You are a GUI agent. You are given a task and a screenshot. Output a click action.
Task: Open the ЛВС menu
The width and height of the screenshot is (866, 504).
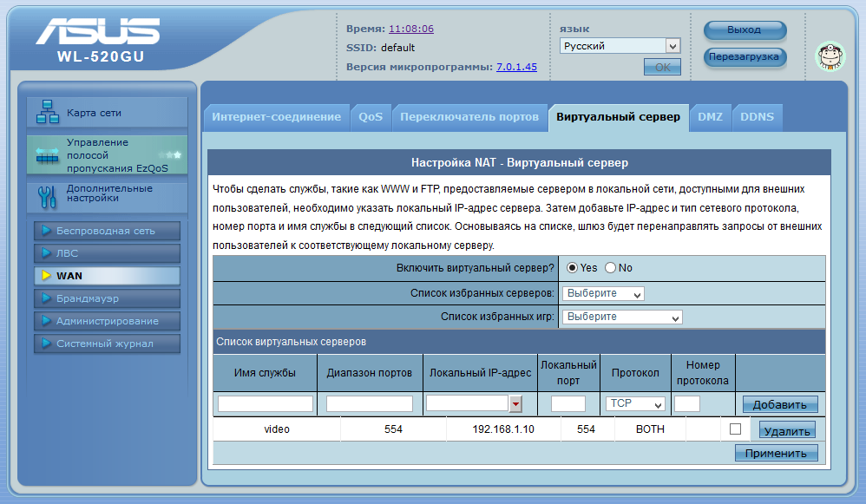click(107, 253)
